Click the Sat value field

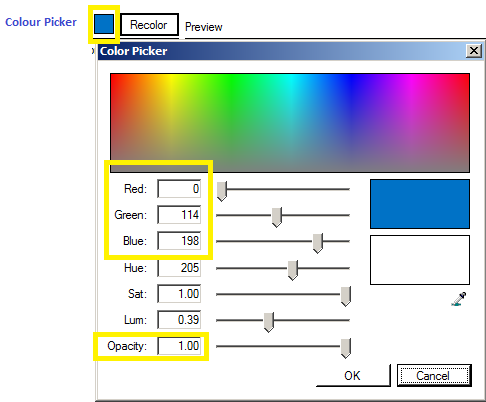click(179, 294)
